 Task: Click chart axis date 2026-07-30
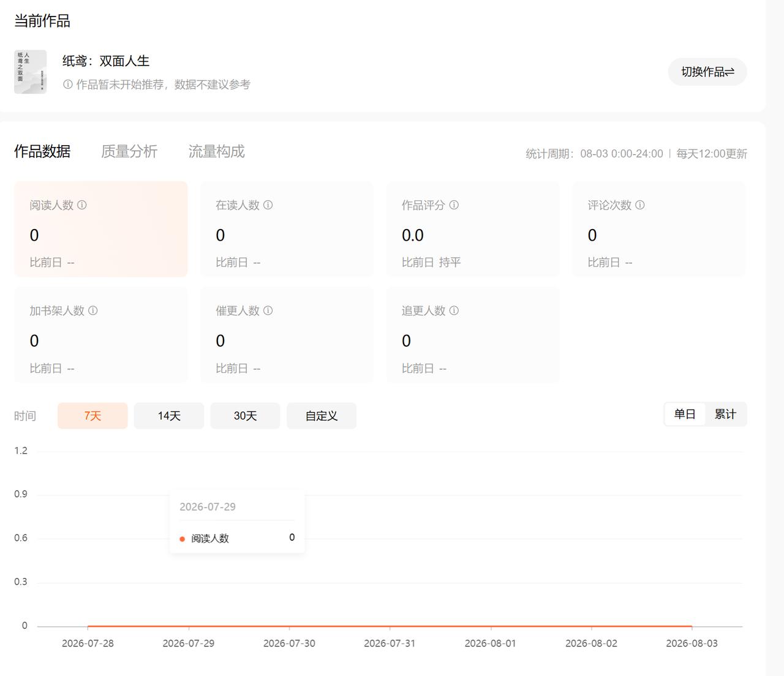pos(289,644)
